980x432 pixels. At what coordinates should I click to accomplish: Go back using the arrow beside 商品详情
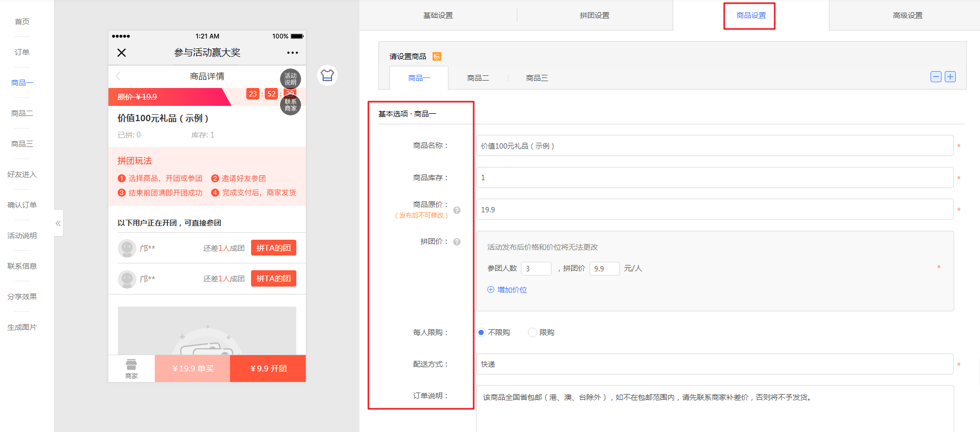118,76
